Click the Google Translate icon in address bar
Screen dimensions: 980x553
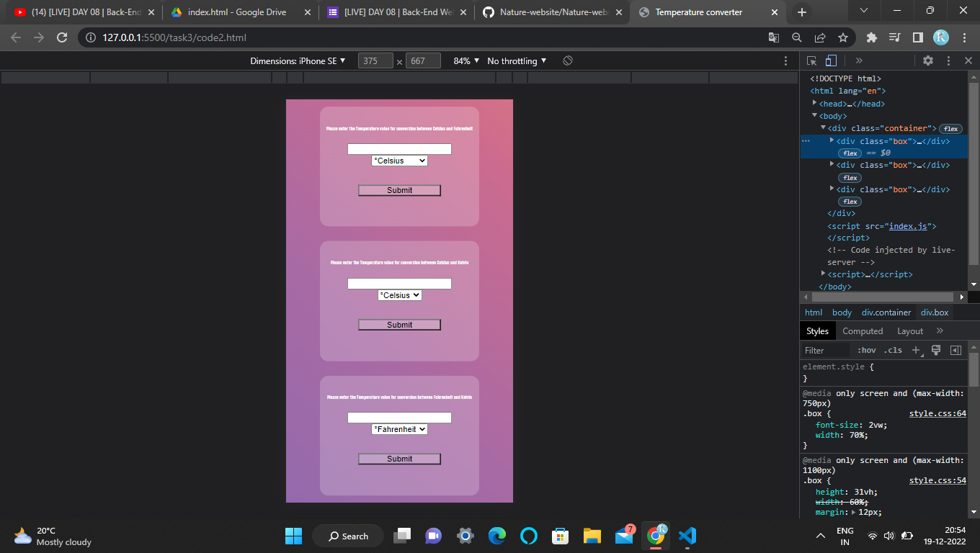[774, 37]
